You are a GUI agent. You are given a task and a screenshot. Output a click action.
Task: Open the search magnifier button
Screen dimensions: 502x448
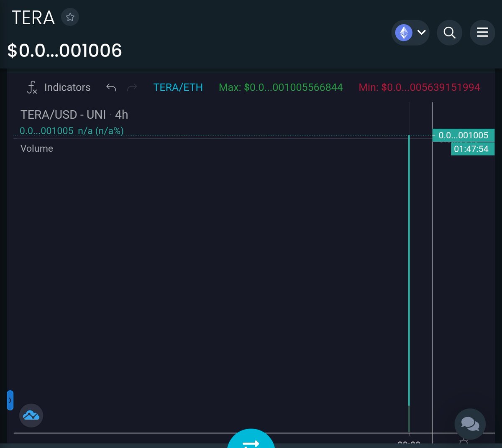coord(449,33)
